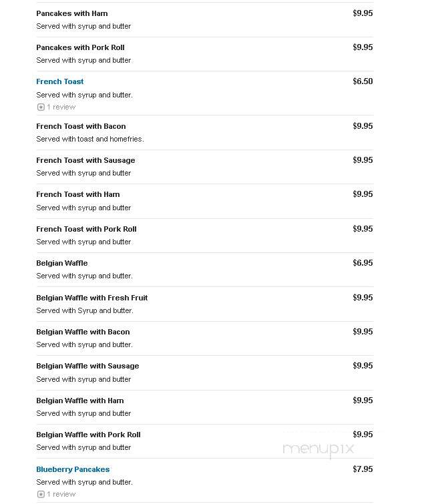Open the 1 review link under Blueberry Pancakes
438x504 pixels.
tap(61, 494)
